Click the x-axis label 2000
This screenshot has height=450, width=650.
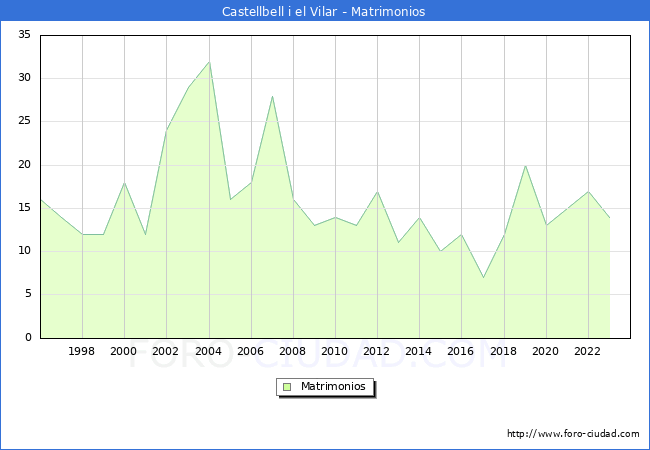(x=124, y=351)
